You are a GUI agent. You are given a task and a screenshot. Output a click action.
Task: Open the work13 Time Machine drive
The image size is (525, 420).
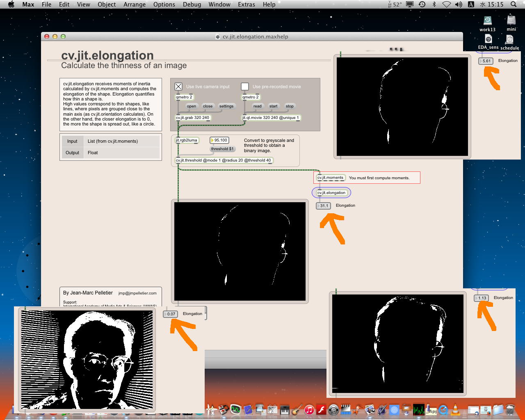487,21
